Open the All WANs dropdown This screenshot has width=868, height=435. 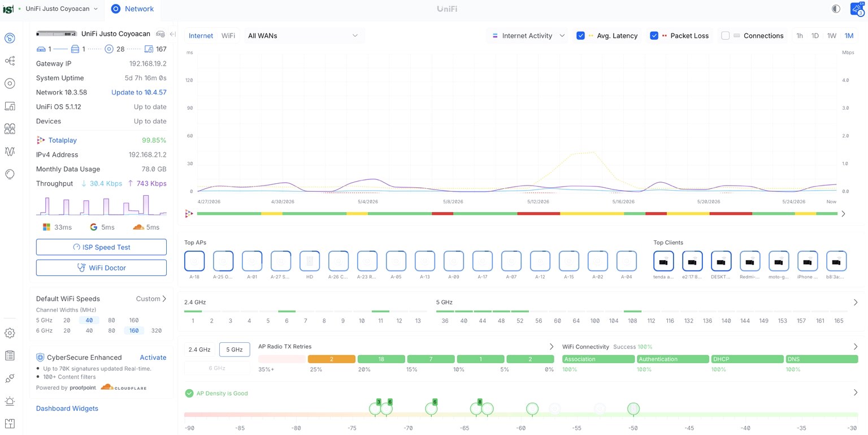click(303, 36)
